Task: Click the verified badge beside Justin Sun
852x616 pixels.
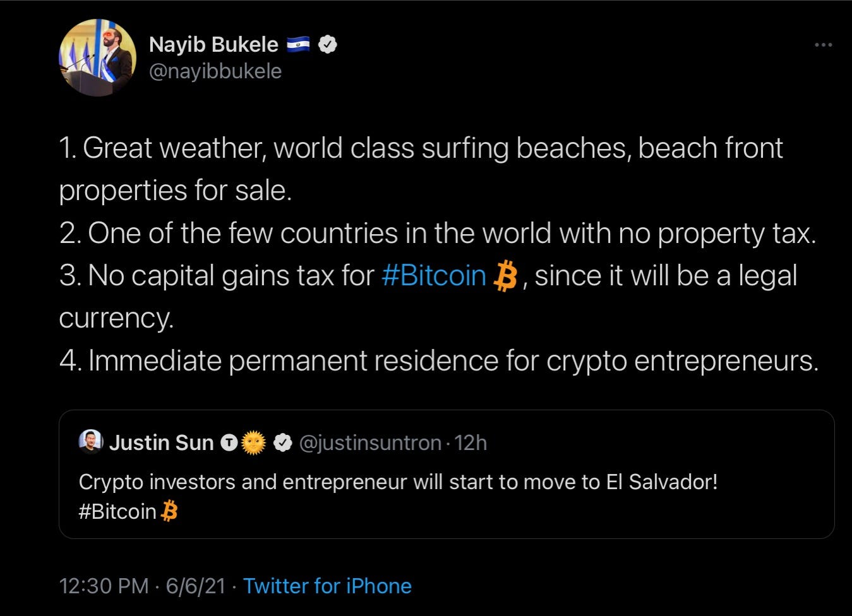Action: (282, 442)
